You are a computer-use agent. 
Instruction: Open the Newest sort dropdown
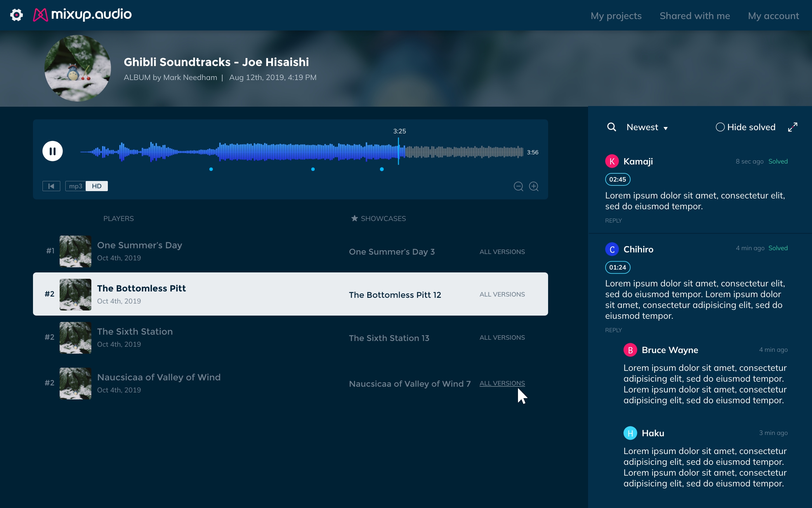(647, 127)
